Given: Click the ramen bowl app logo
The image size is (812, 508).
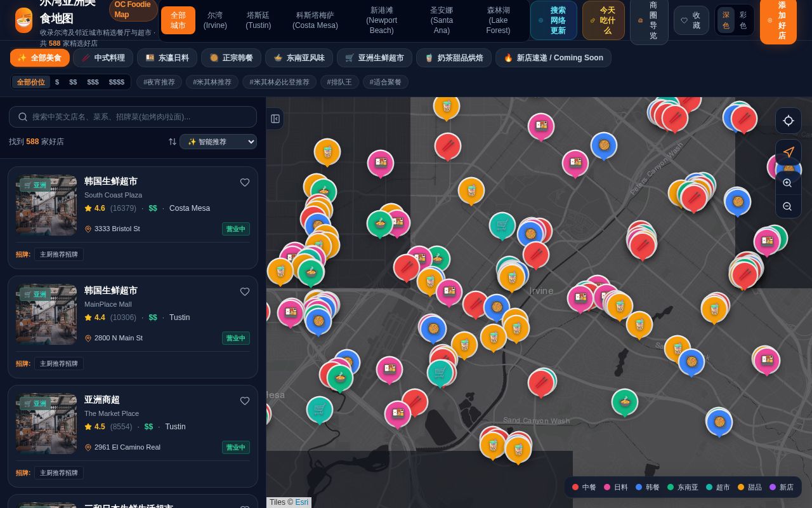Looking at the screenshot, I should pyautogui.click(x=23, y=20).
